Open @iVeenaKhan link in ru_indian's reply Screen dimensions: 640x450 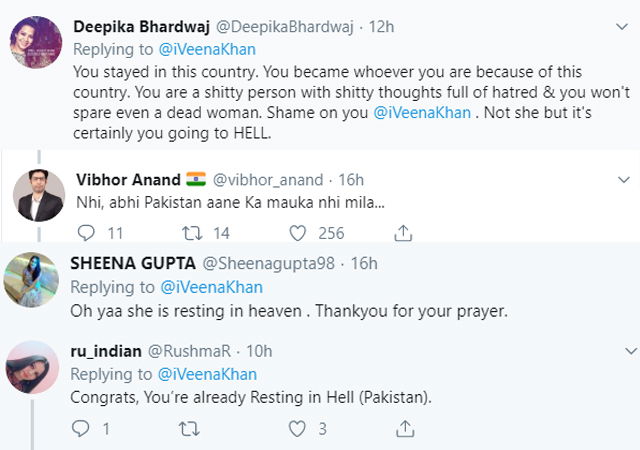click(x=207, y=374)
